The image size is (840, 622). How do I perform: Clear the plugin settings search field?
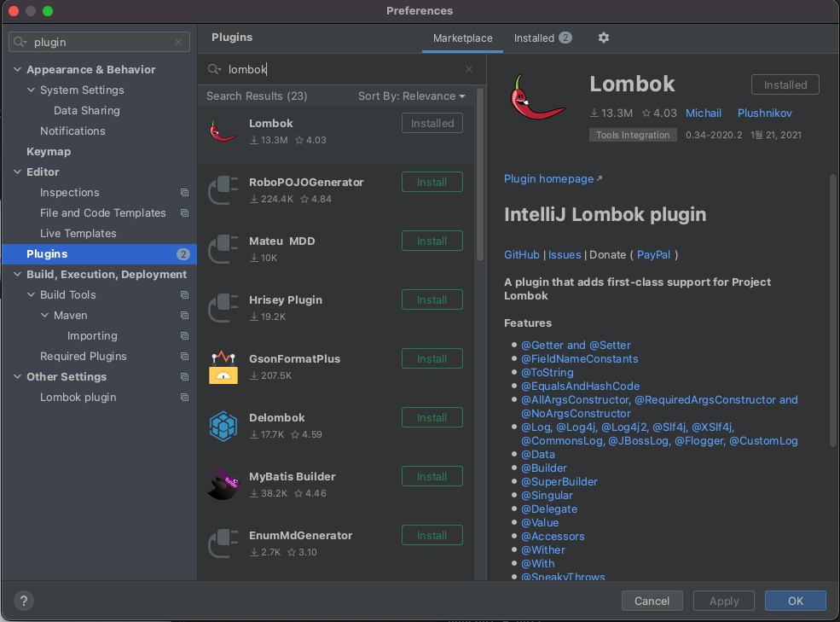(x=178, y=42)
